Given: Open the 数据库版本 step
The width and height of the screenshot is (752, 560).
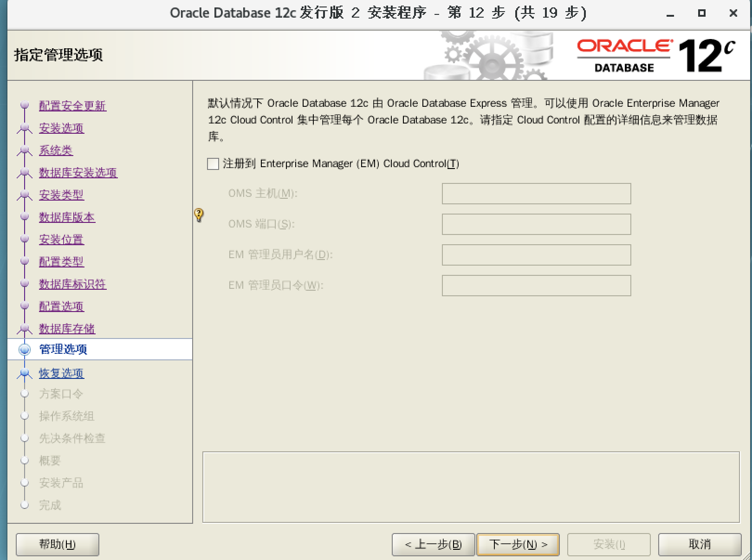Looking at the screenshot, I should click(x=66, y=217).
